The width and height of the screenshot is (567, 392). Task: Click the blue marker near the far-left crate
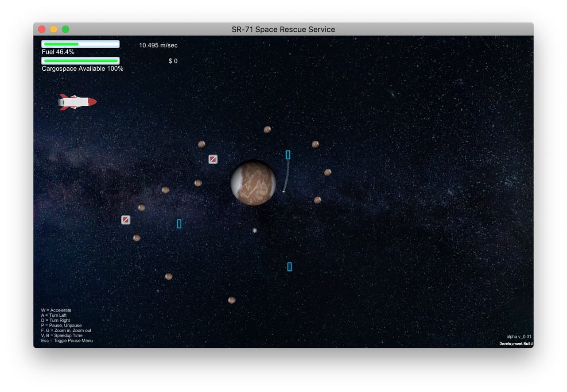click(x=179, y=224)
